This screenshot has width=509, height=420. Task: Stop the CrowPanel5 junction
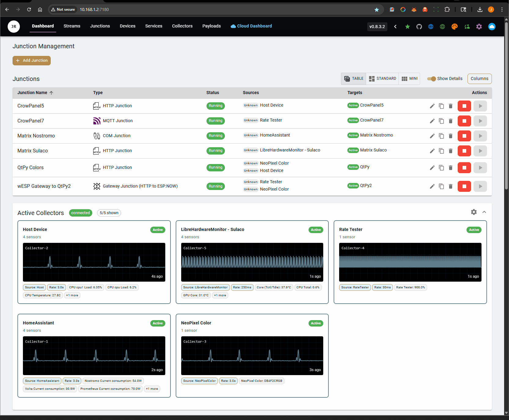pos(464,106)
